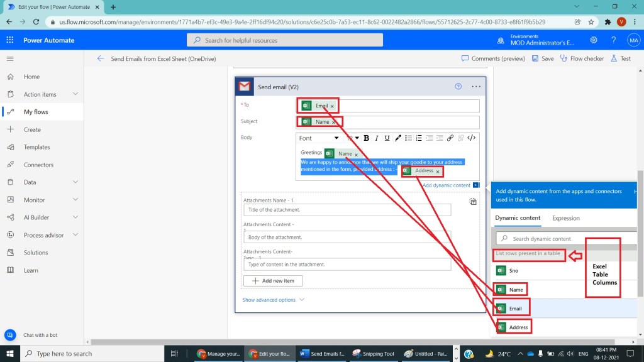Expand the Data section in sidebar

click(75, 182)
